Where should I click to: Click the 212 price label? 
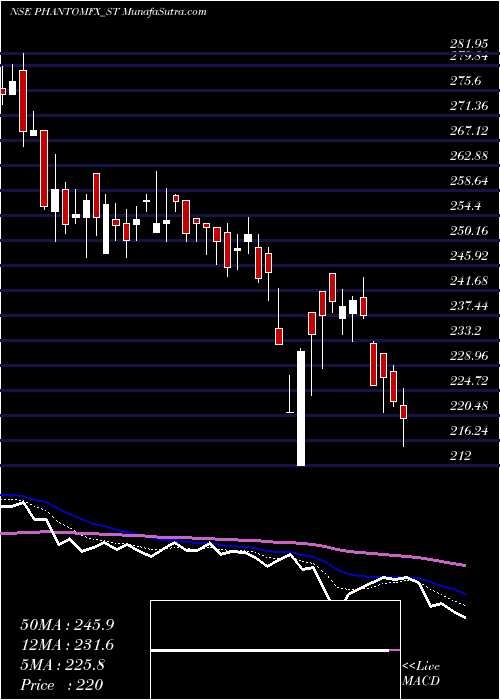460,456
